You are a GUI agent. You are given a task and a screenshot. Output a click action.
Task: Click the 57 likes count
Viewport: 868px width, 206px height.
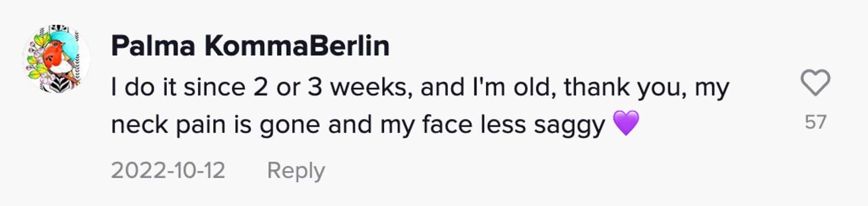(x=815, y=122)
